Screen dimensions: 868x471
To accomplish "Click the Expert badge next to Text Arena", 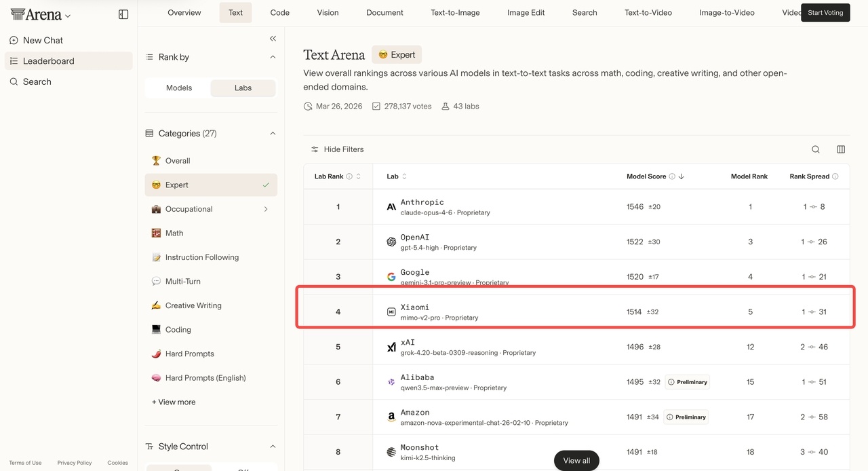I will (x=397, y=55).
